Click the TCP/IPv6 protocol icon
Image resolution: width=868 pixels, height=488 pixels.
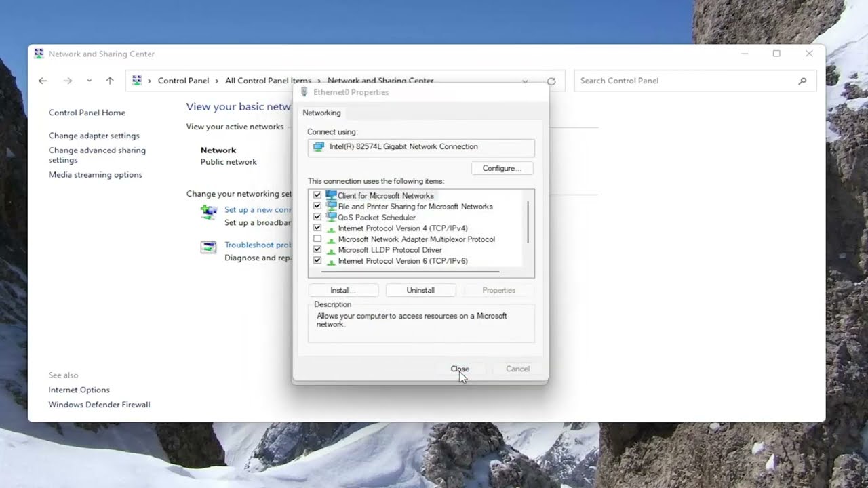click(331, 261)
